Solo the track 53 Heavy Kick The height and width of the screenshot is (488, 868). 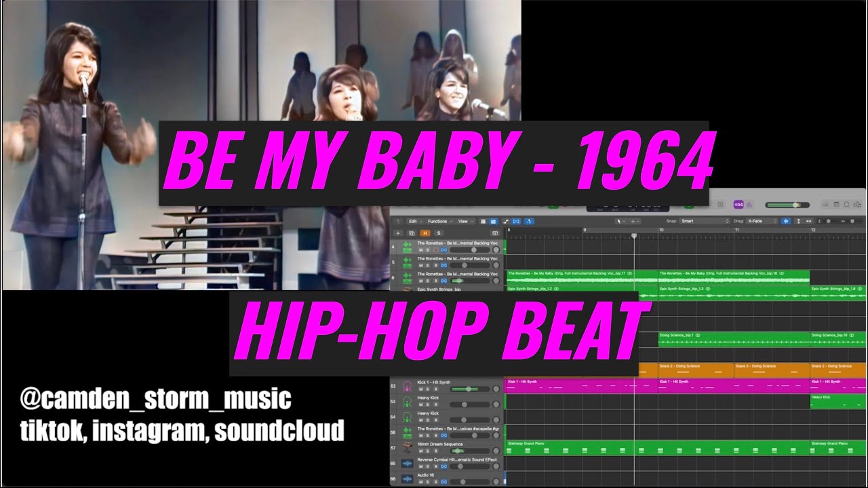click(427, 405)
